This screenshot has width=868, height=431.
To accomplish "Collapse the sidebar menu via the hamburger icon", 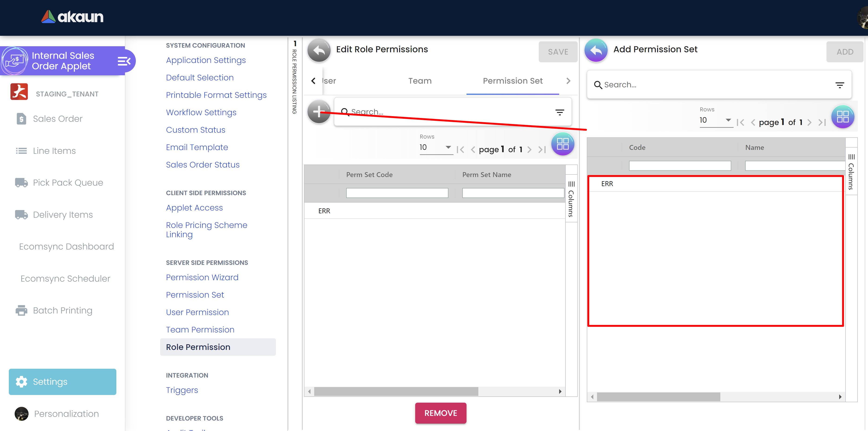I will pyautogui.click(x=124, y=61).
